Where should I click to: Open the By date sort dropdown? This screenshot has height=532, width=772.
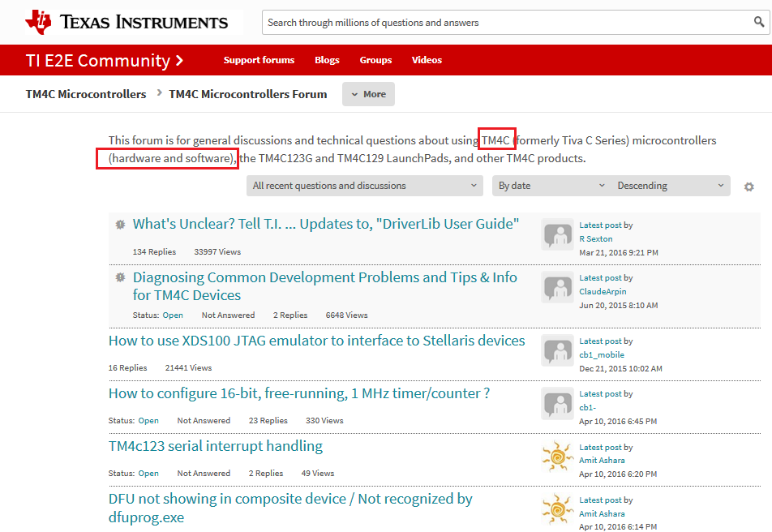(x=551, y=186)
